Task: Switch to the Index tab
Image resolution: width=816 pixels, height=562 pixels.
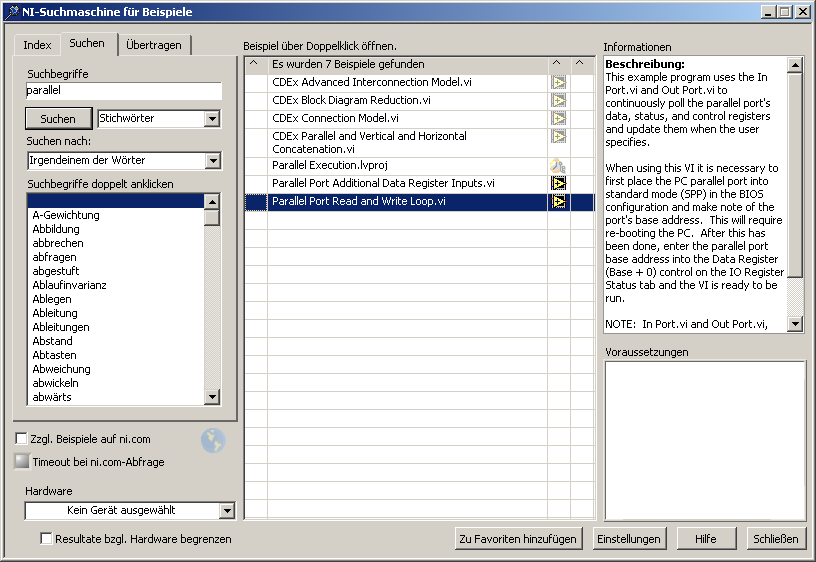Action: pos(37,45)
